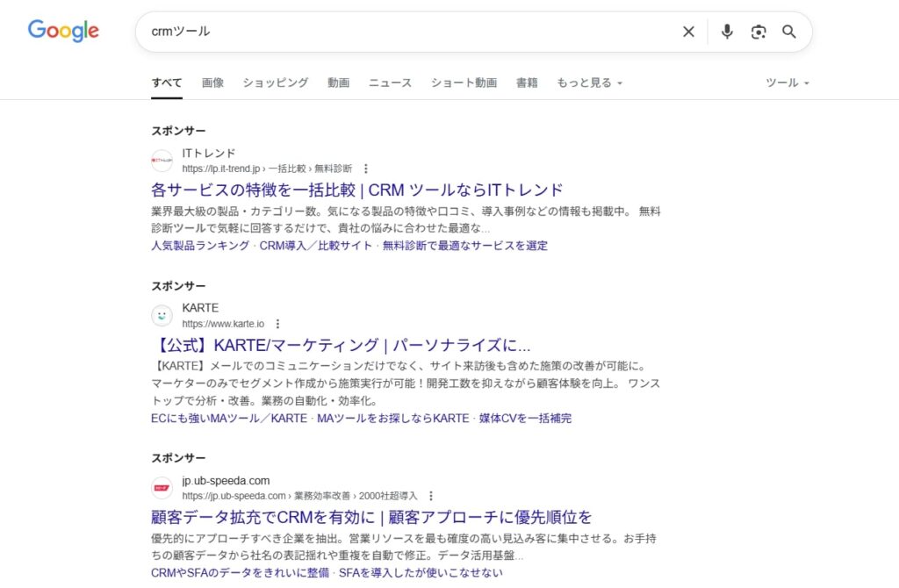The width and height of the screenshot is (899, 588).
Task: Start voice search with microphone icon
Action: coord(727,32)
